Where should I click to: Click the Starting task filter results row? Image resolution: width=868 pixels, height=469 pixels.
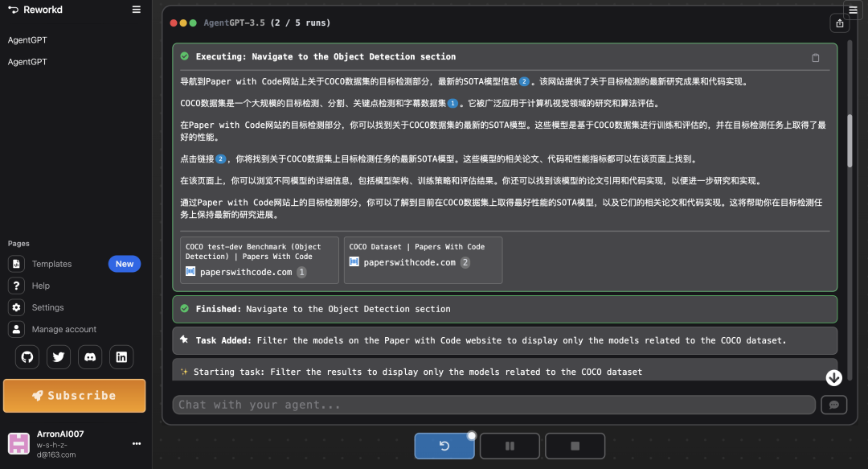click(504, 370)
